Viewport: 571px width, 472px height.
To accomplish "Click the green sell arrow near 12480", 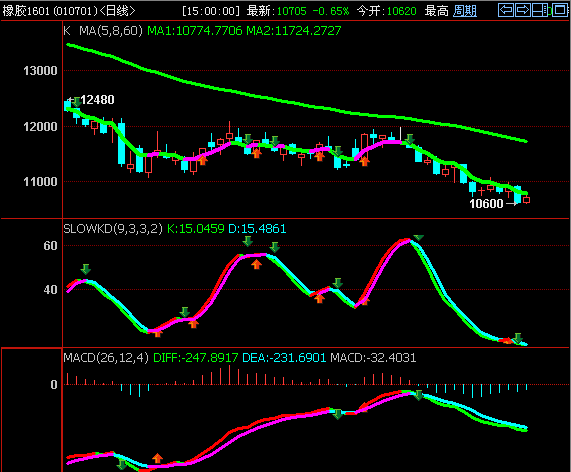I will [x=76, y=102].
